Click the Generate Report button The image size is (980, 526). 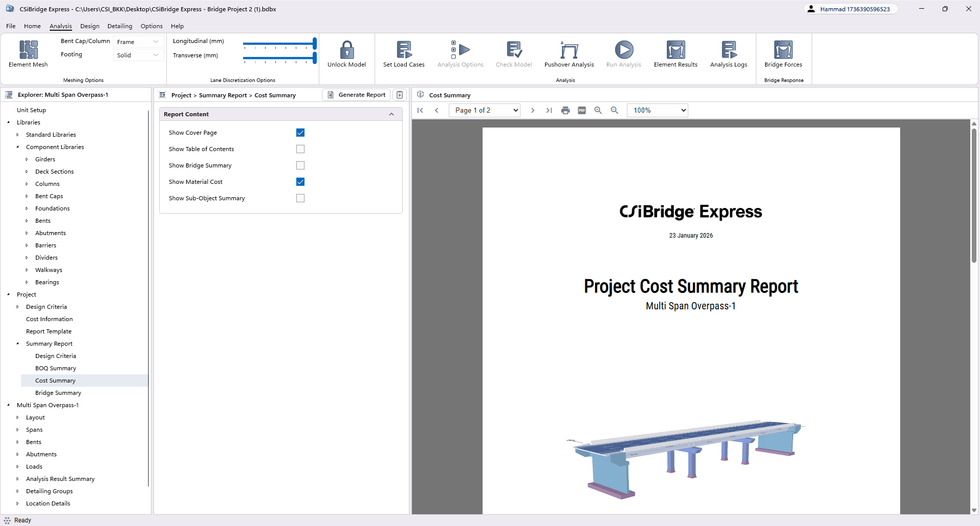356,95
